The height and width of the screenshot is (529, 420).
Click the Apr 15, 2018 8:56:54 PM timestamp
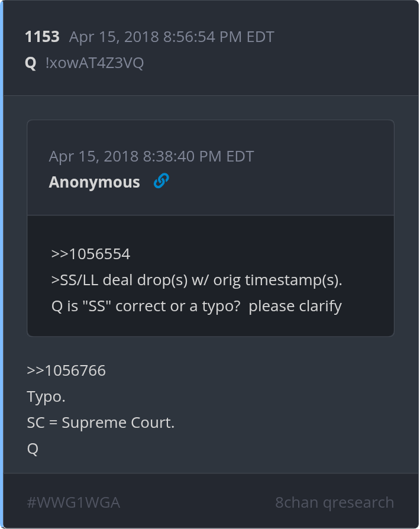coord(172,37)
